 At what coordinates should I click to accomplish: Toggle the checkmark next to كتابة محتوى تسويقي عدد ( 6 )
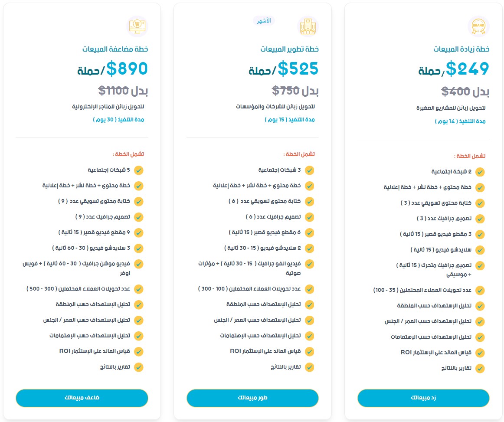click(x=309, y=202)
